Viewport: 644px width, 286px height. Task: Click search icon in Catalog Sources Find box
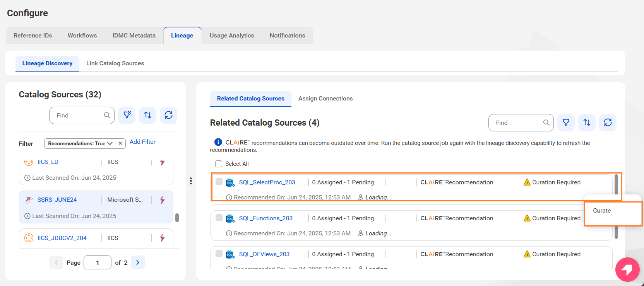(107, 115)
